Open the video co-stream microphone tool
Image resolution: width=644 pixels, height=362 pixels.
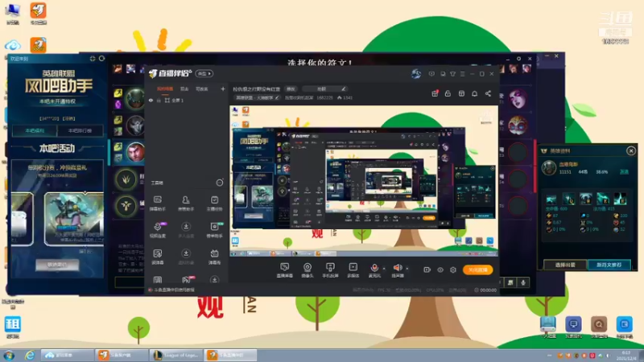click(x=158, y=230)
